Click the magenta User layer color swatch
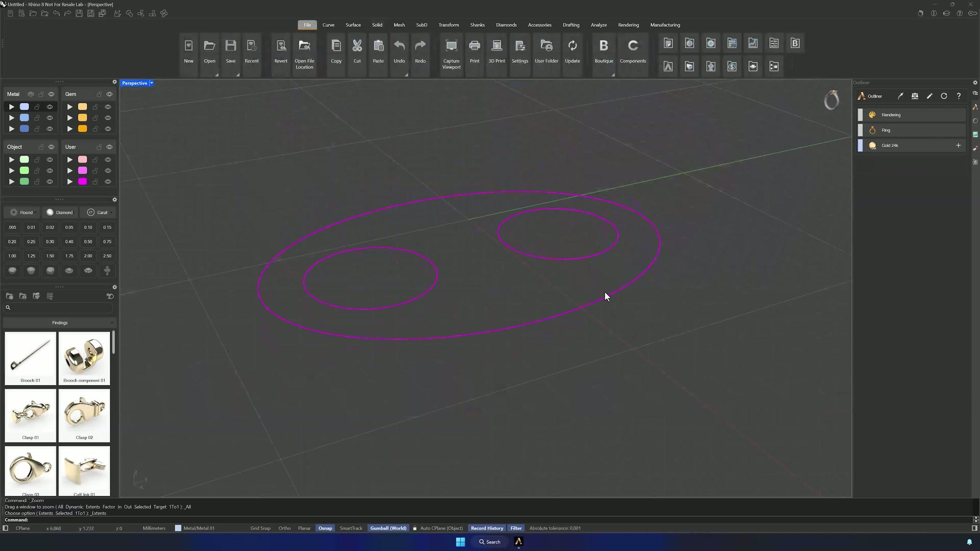Image resolution: width=980 pixels, height=551 pixels. 82,181
